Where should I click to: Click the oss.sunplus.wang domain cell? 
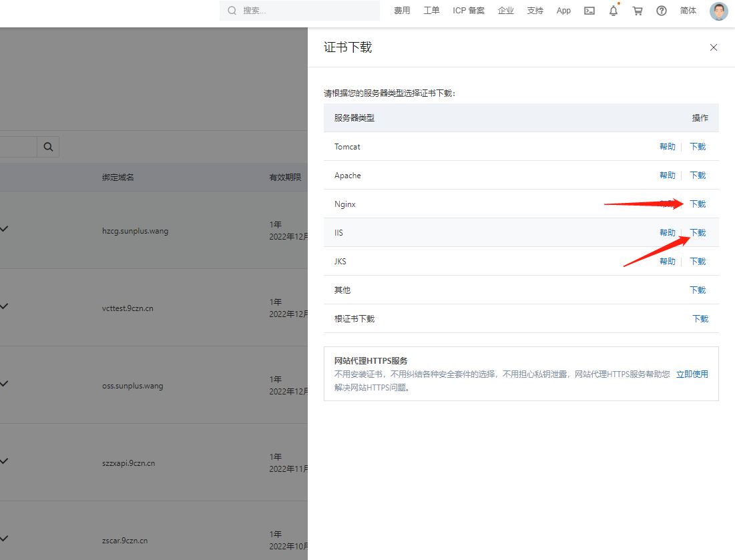pos(133,386)
